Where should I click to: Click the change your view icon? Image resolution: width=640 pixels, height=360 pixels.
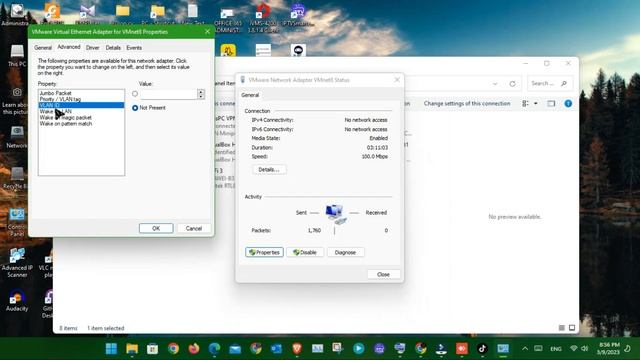coord(526,104)
